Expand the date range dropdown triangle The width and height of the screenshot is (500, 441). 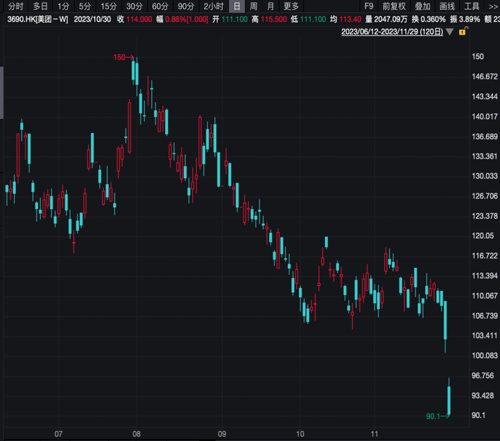[450, 32]
